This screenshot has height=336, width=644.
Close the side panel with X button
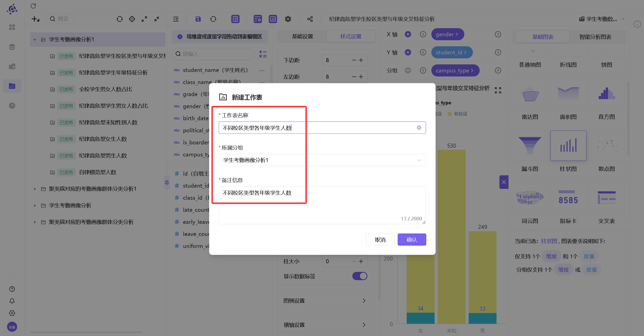pyautogui.click(x=504, y=182)
